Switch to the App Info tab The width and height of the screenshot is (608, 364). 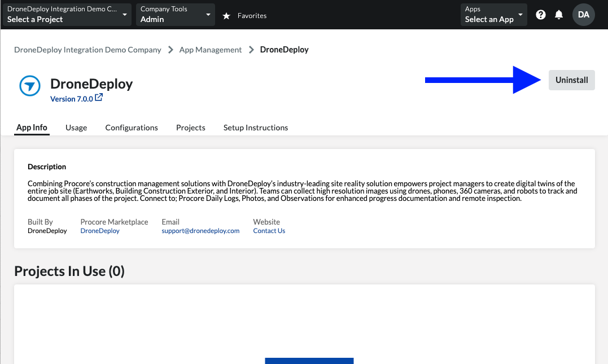coord(32,128)
